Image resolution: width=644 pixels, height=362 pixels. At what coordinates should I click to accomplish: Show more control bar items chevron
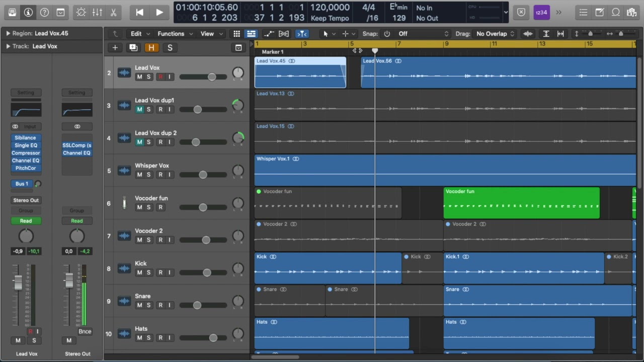(558, 12)
